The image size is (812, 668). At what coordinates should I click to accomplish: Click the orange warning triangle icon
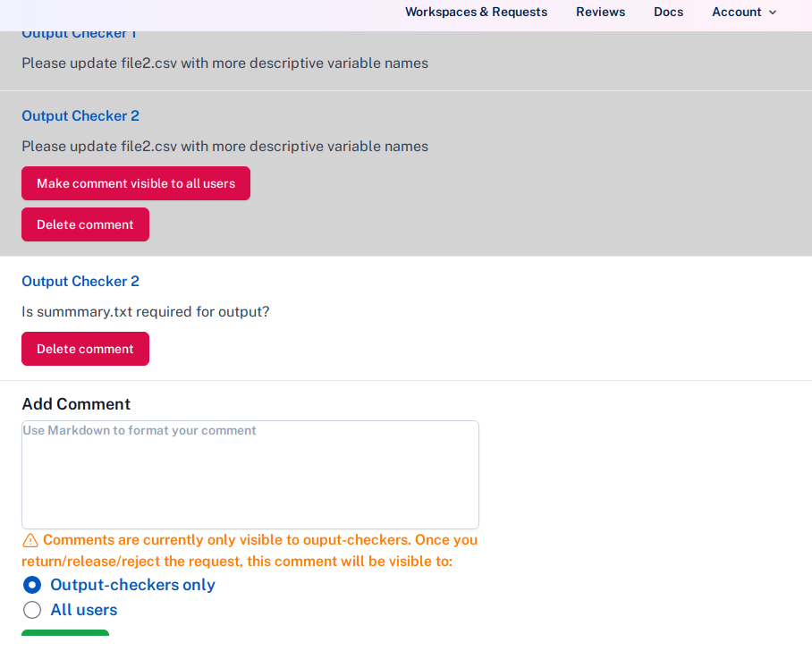click(x=30, y=539)
